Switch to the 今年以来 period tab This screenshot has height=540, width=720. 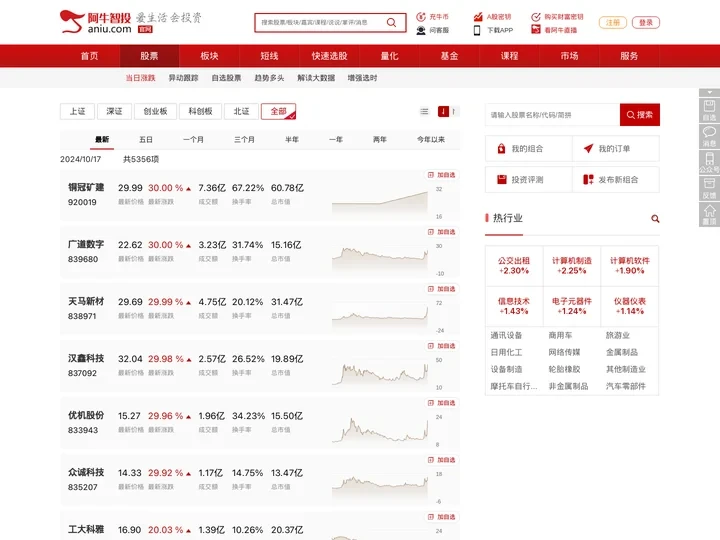431,140
